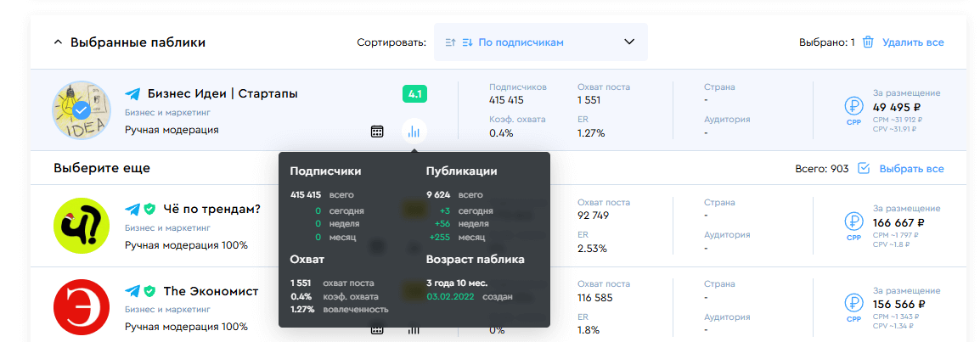Click the Всего: 903 counter
Viewport: 980px width, 342px height.
click(822, 169)
